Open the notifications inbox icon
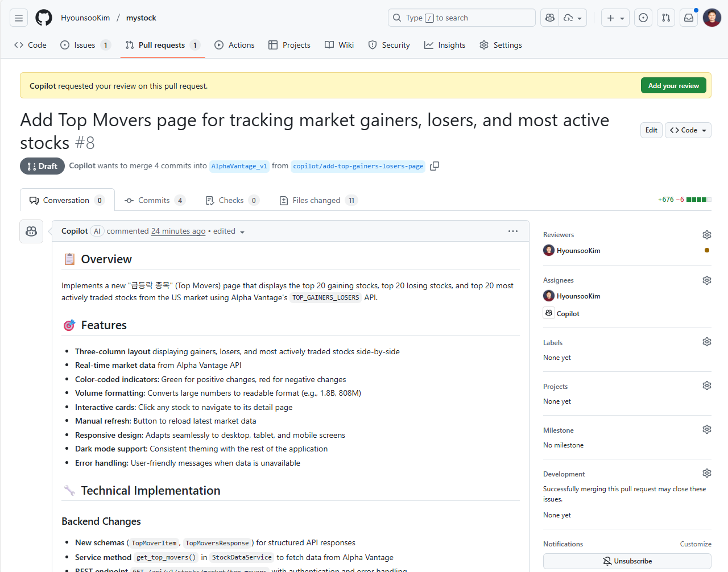 pos(689,18)
